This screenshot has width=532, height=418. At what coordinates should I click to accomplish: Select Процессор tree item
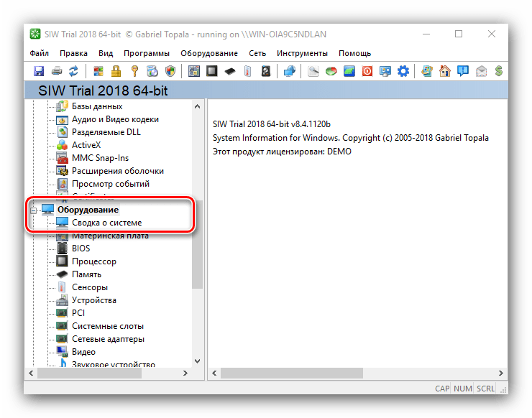tap(94, 261)
